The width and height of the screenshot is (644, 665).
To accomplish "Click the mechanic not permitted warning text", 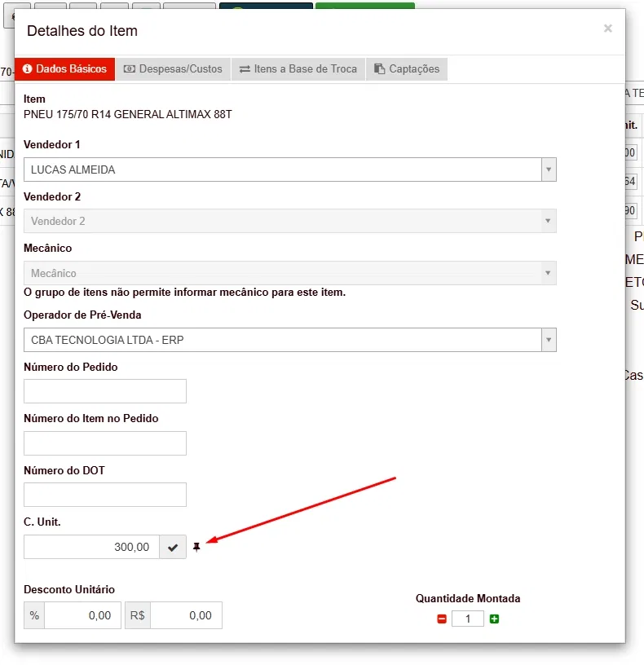I will pyautogui.click(x=184, y=293).
